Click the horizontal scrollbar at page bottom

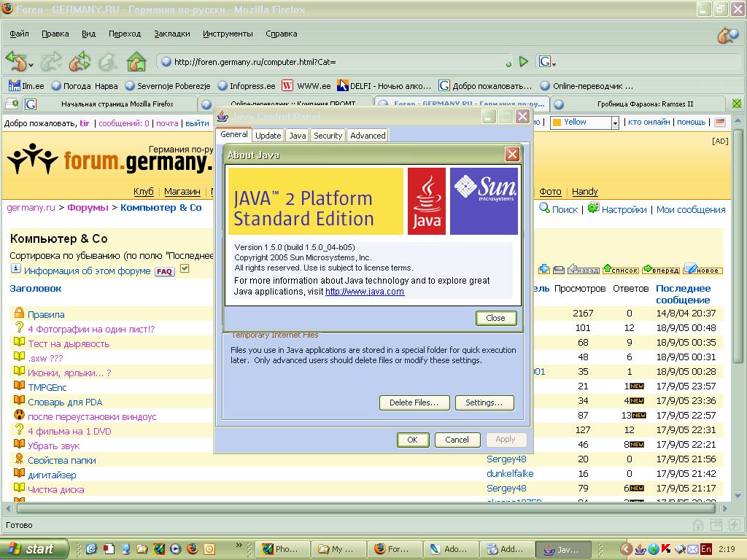[x=367, y=508]
